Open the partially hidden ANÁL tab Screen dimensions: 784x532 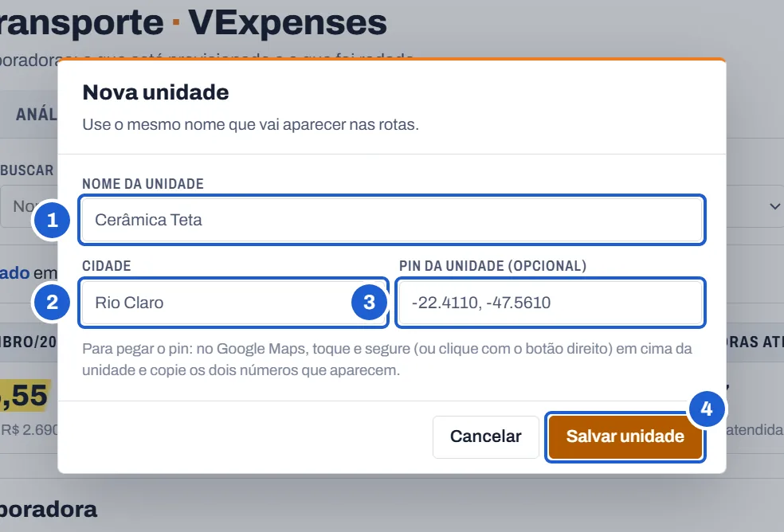pos(37,114)
